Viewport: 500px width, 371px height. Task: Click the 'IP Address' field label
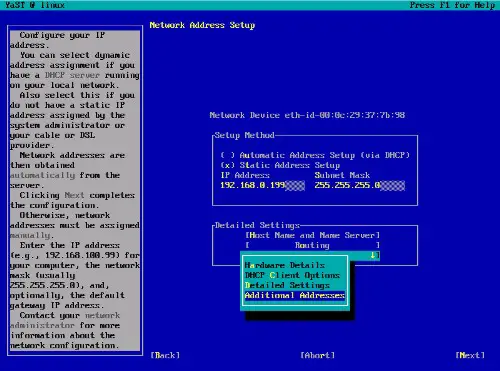click(245, 175)
